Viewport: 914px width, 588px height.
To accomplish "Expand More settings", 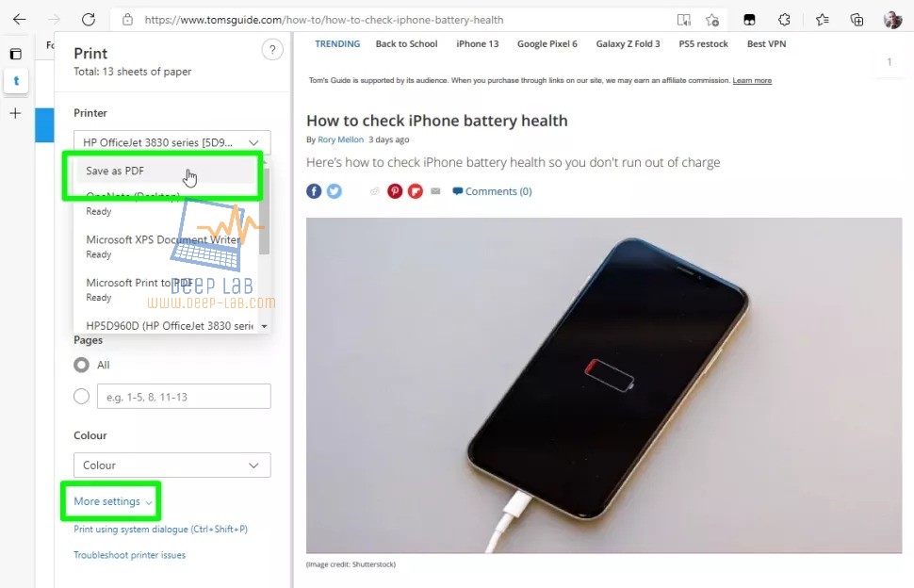I will 112,501.
